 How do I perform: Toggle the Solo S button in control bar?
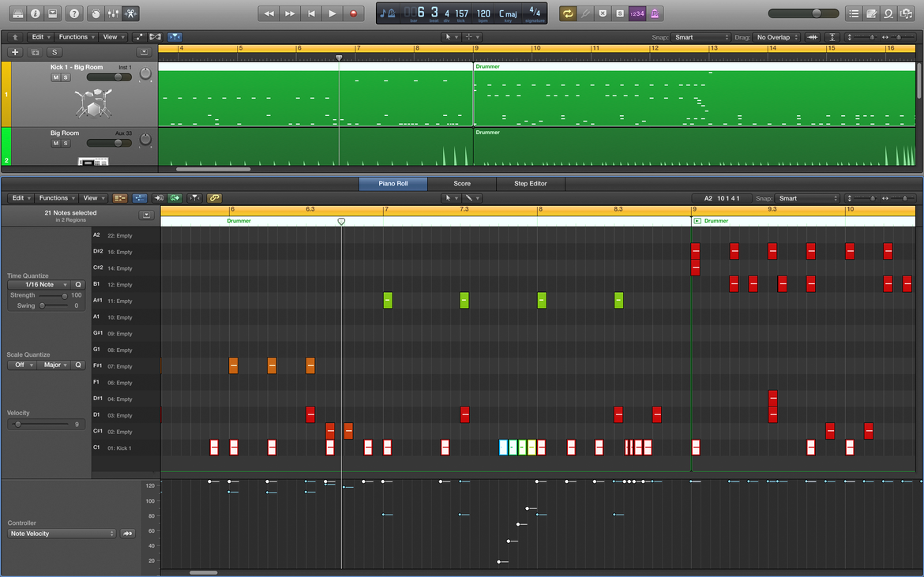(x=620, y=13)
